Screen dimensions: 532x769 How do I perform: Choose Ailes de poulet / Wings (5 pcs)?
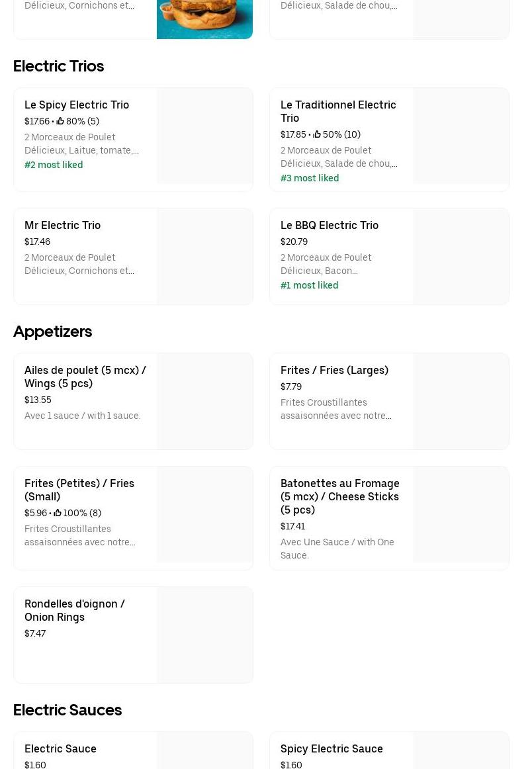click(x=85, y=377)
